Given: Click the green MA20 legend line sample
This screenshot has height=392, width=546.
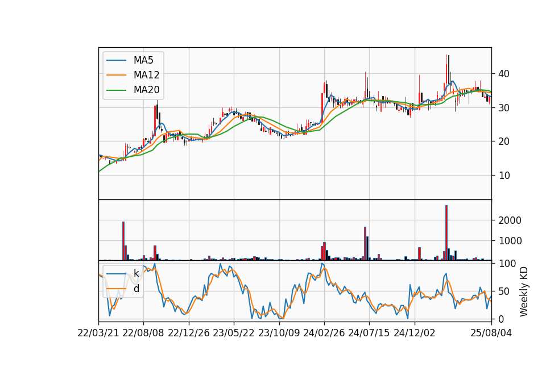Looking at the screenshot, I should 116,90.
